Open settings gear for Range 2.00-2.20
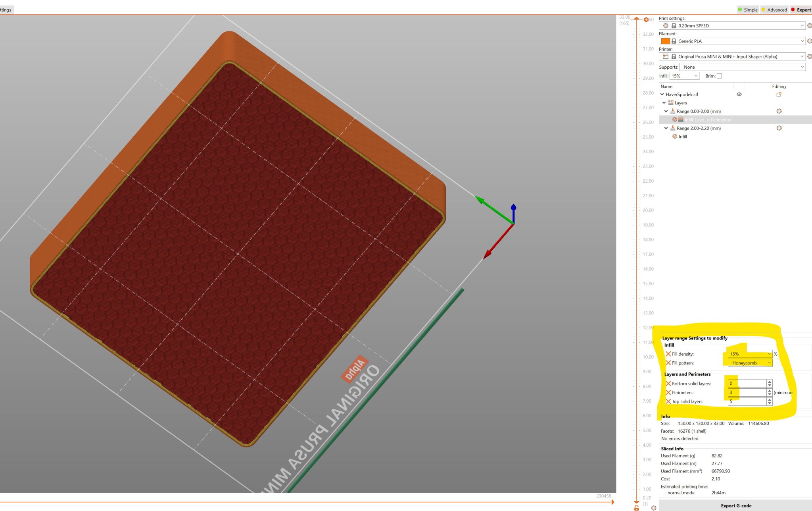 tap(779, 128)
